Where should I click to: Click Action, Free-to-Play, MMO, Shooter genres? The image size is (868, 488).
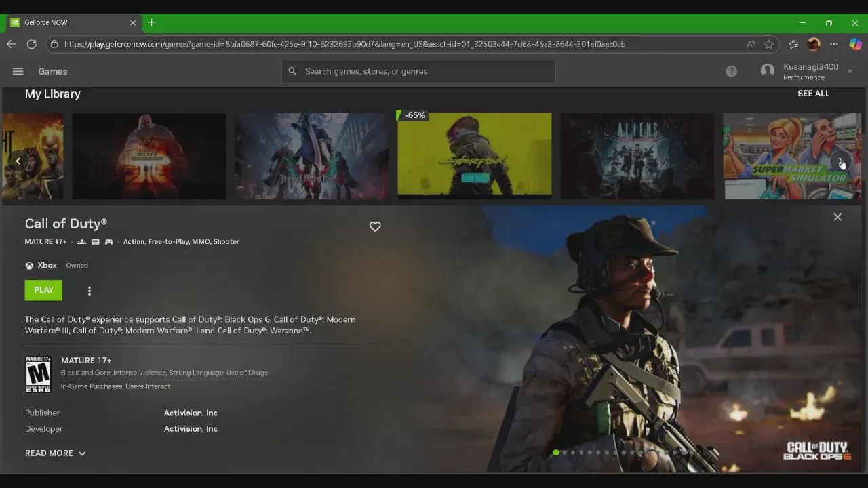[x=181, y=242]
